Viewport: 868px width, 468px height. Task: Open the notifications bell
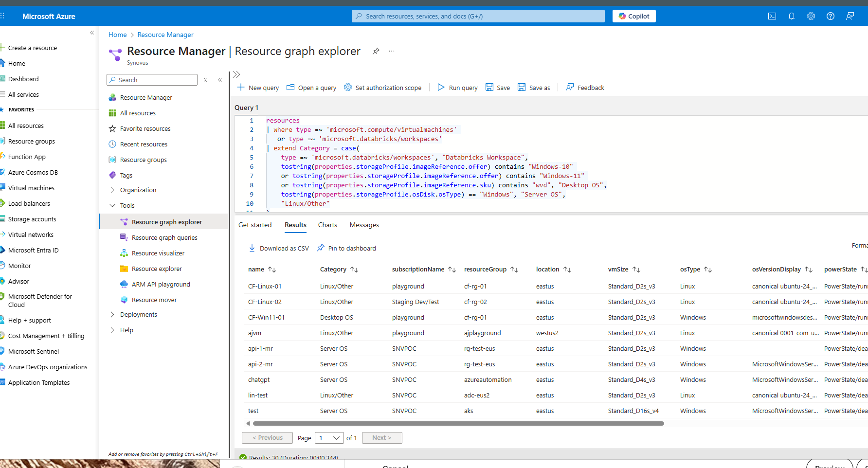791,16
